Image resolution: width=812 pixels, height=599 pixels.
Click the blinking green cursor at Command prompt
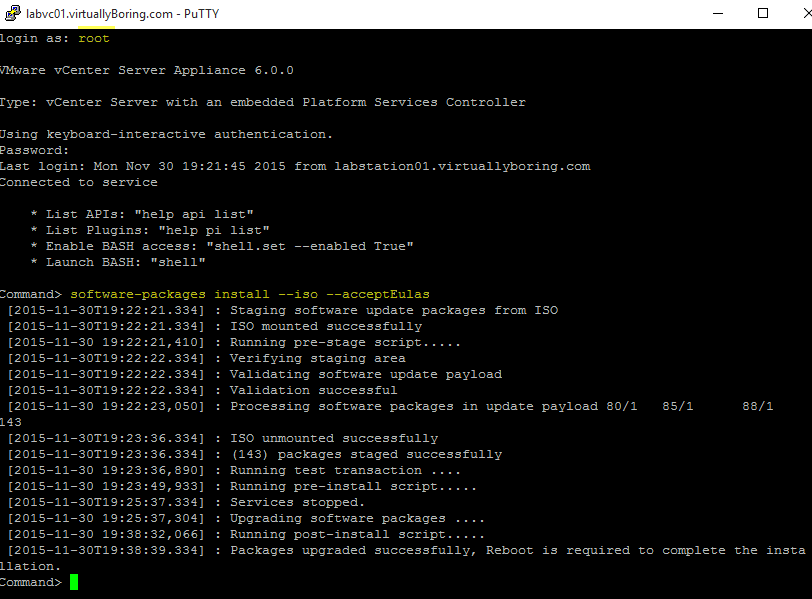pos(71,581)
